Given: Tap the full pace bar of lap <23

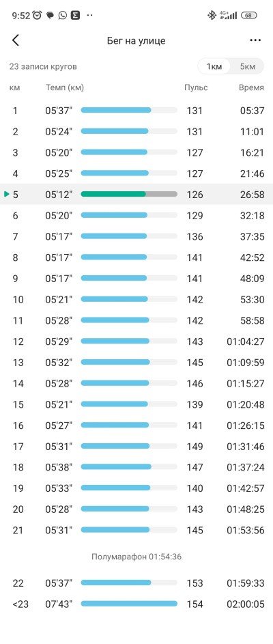Looking at the screenshot, I should point(129,604).
